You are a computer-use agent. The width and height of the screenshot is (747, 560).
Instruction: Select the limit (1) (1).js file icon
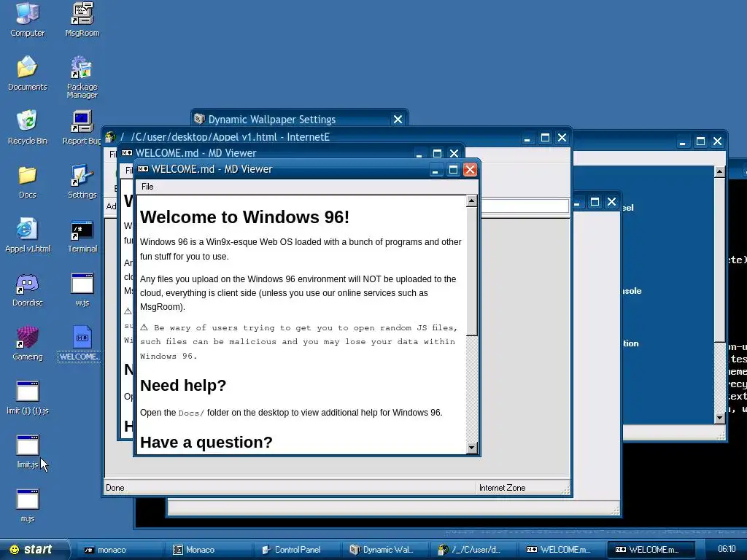pos(27,397)
